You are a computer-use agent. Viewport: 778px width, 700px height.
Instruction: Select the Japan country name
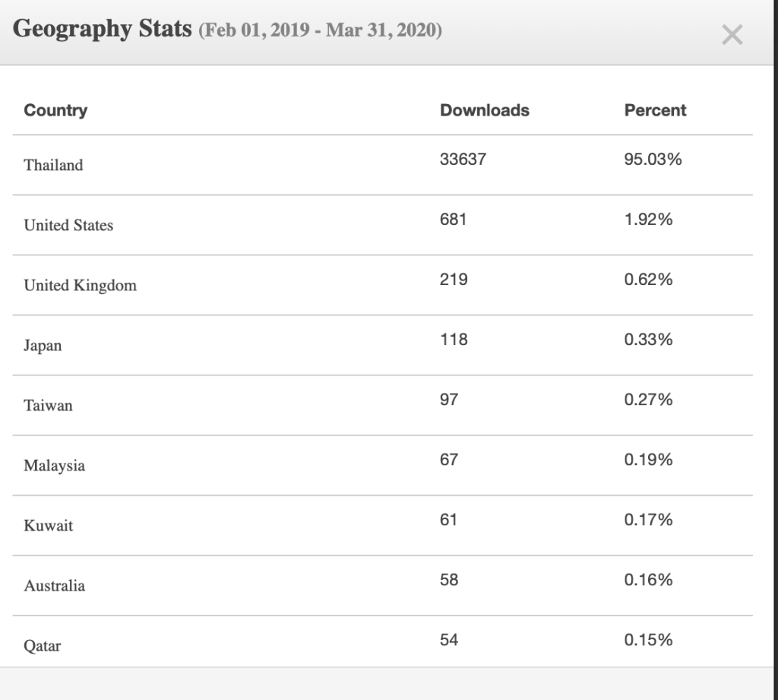click(43, 345)
